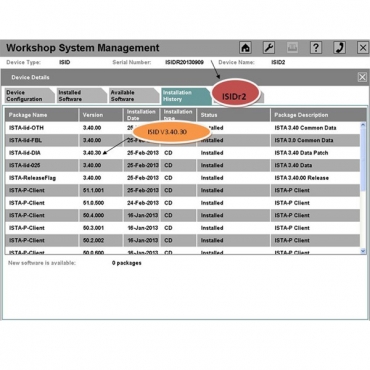Select ISTA-lid-OTH package row

pos(183,128)
